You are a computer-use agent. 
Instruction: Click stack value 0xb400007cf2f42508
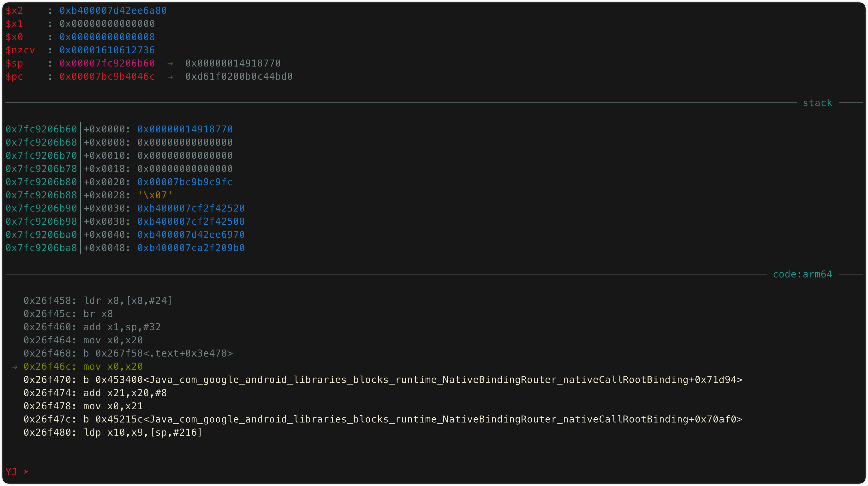[191, 221]
